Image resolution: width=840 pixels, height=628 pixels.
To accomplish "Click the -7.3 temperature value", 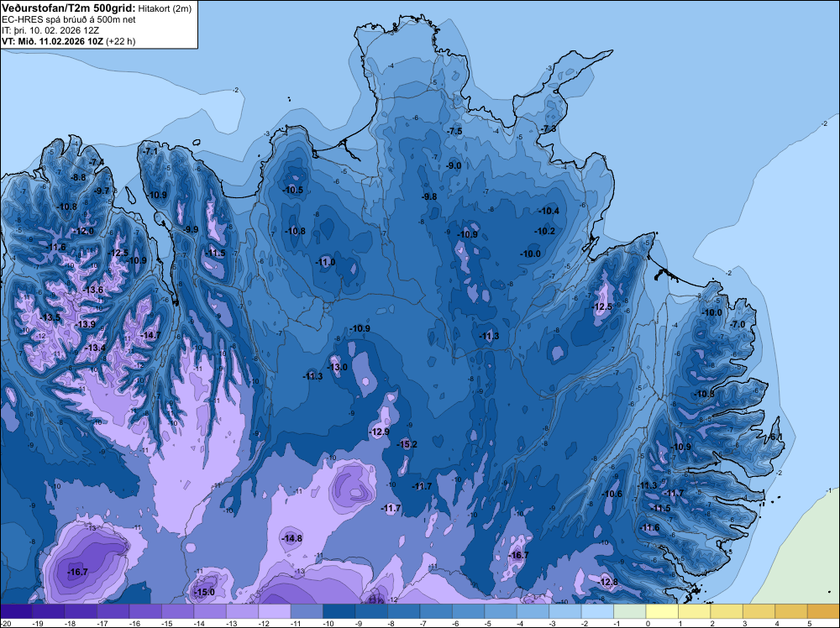I will tap(549, 129).
